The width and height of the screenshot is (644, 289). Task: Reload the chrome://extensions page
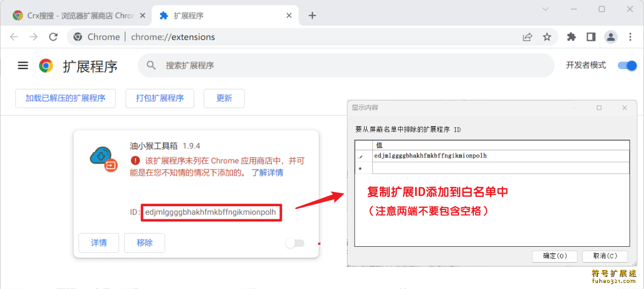(x=53, y=37)
